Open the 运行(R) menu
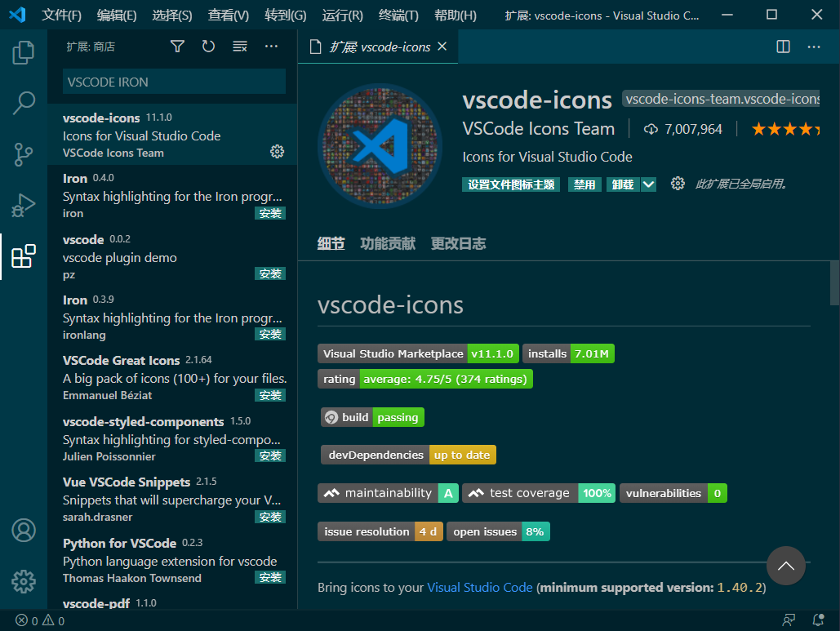 342,15
